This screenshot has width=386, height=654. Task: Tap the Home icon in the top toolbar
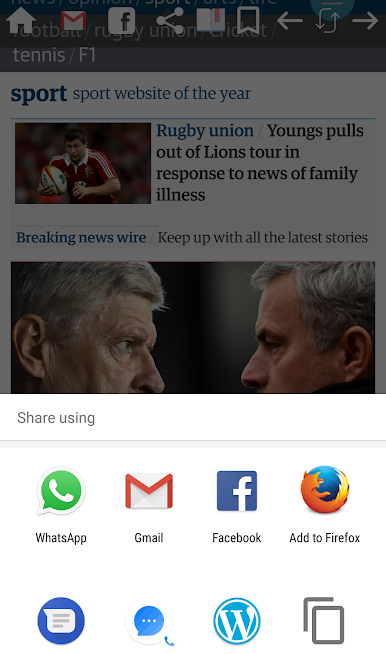(x=21, y=20)
